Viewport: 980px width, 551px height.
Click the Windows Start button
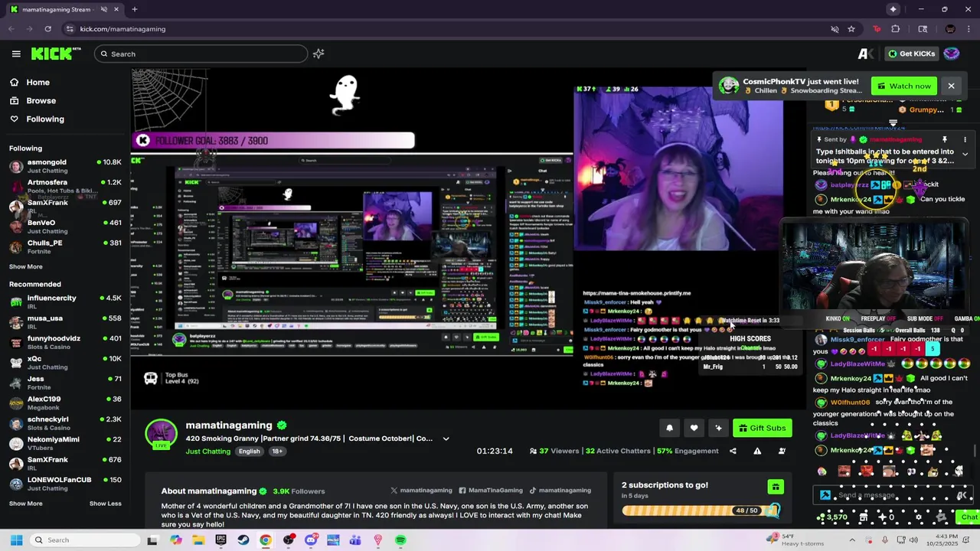click(16, 540)
